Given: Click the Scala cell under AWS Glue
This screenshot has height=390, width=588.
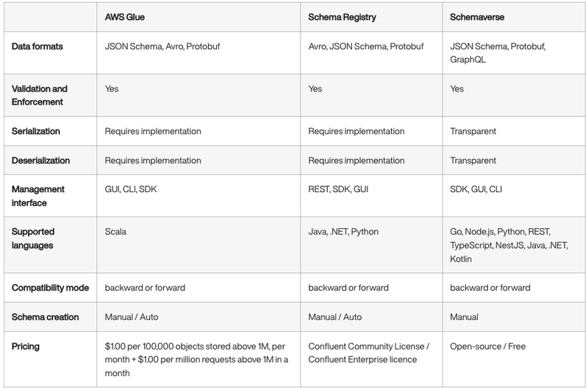Looking at the screenshot, I should click(116, 232).
